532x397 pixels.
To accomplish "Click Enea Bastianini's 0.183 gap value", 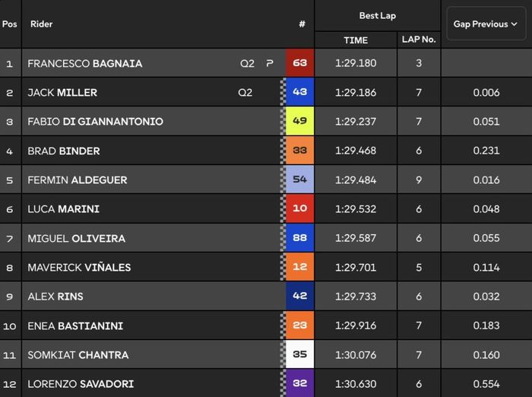I will [486, 326].
